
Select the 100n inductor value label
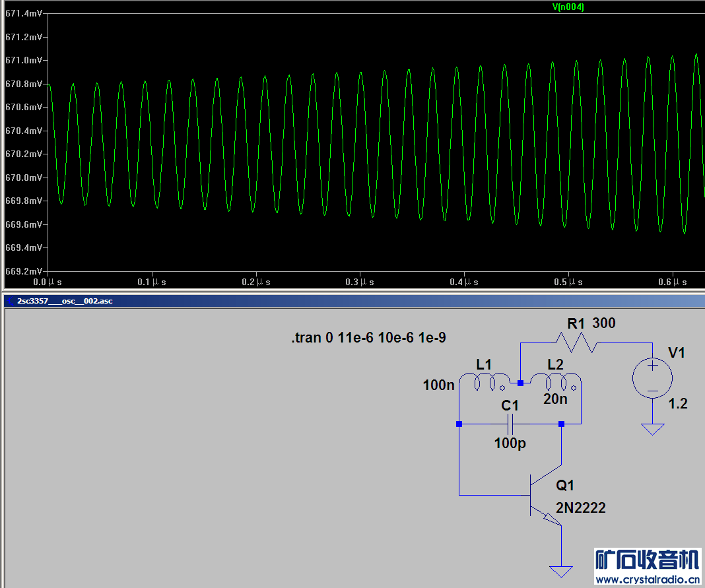point(439,385)
